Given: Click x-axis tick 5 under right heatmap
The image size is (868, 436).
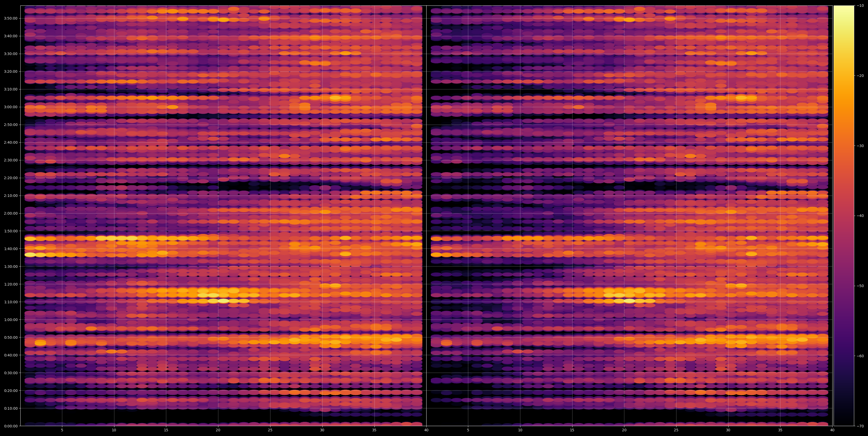Looking at the screenshot, I should 468,430.
